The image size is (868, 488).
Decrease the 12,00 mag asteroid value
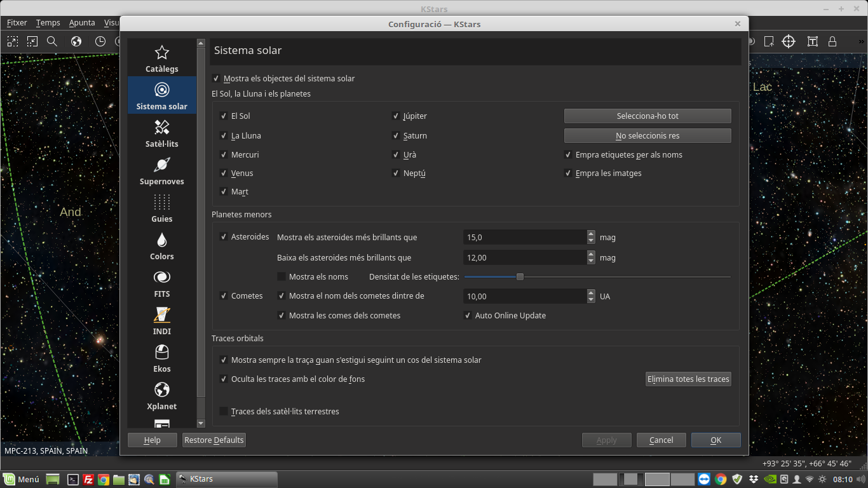591,261
